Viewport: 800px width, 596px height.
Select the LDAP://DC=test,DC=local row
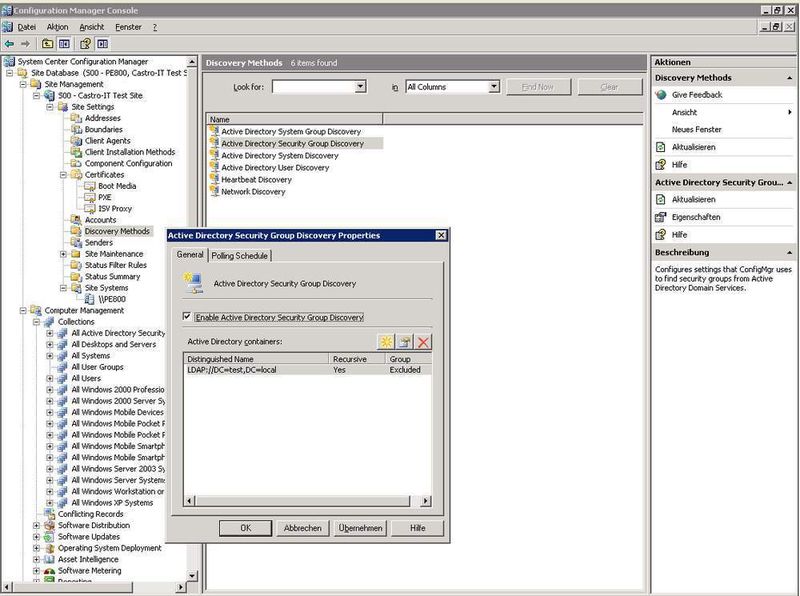(308, 369)
